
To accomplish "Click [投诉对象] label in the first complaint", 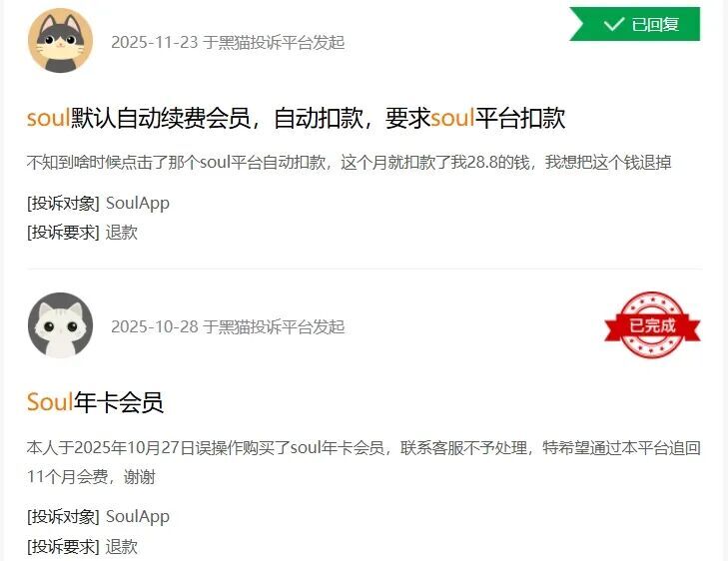I will coord(63,204).
